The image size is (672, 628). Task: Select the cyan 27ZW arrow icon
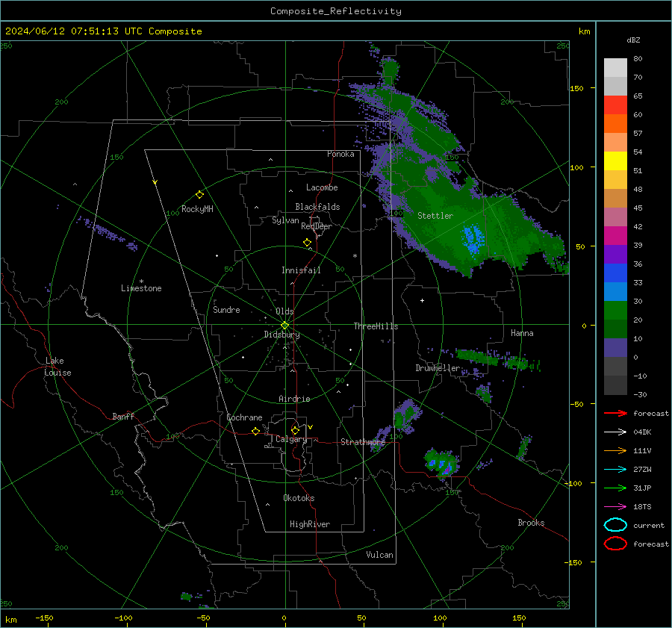[x=615, y=470]
